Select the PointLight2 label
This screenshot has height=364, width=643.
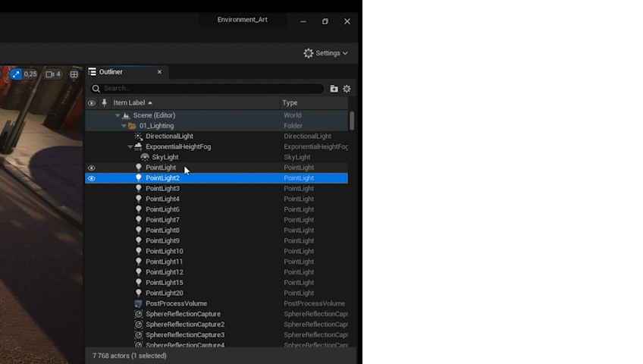pyautogui.click(x=162, y=178)
